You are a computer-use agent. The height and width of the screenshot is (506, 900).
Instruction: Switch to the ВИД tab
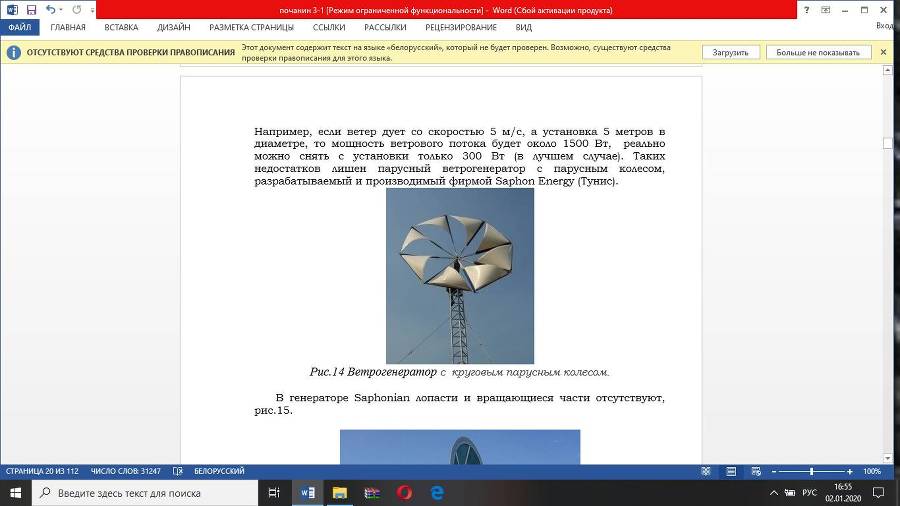523,27
